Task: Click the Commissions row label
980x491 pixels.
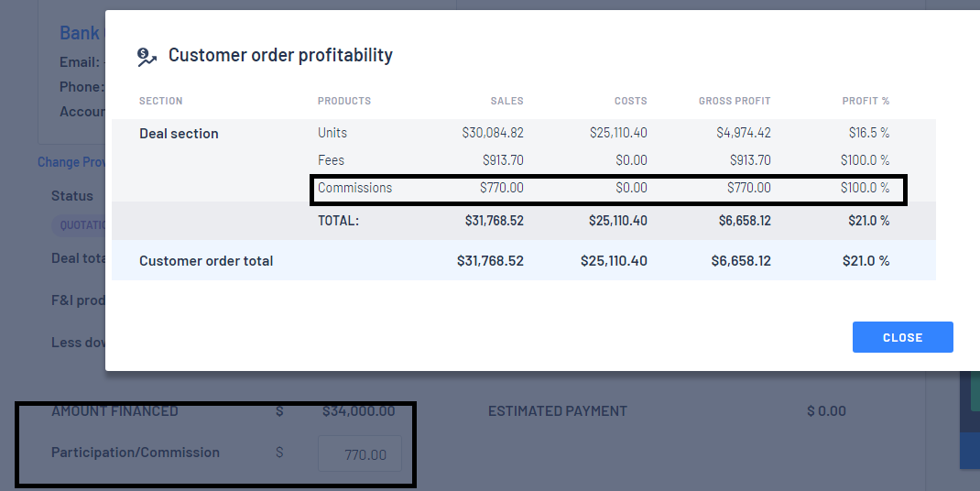Action: [354, 188]
